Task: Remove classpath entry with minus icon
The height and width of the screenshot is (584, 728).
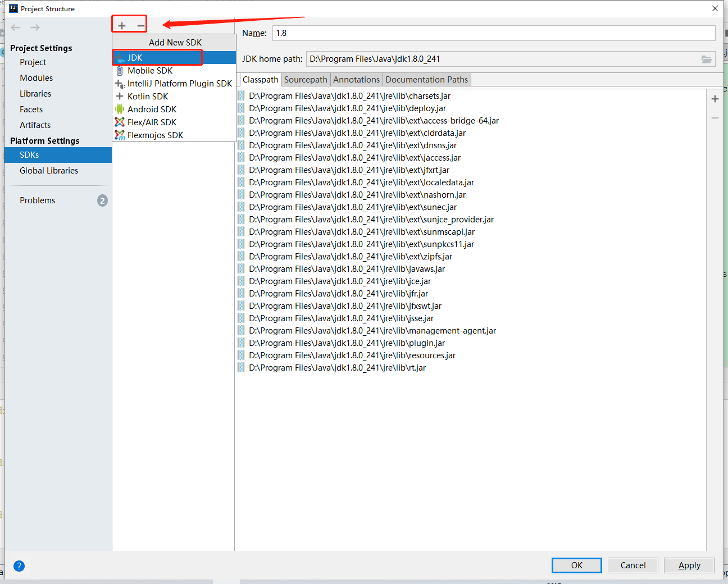Action: pos(715,118)
